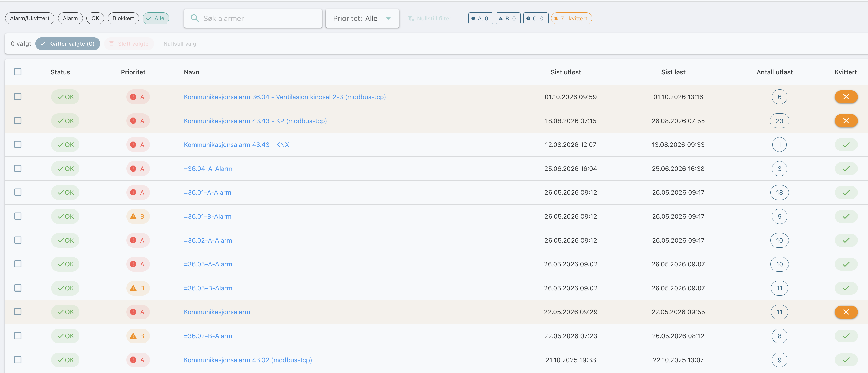Viewport: 868px width, 373px height.
Task: Click the A: 0 priority counter badge
Action: (x=480, y=18)
